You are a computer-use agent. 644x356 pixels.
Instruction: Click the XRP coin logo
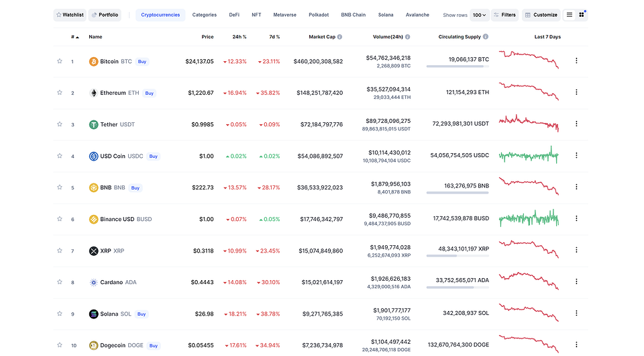click(94, 251)
